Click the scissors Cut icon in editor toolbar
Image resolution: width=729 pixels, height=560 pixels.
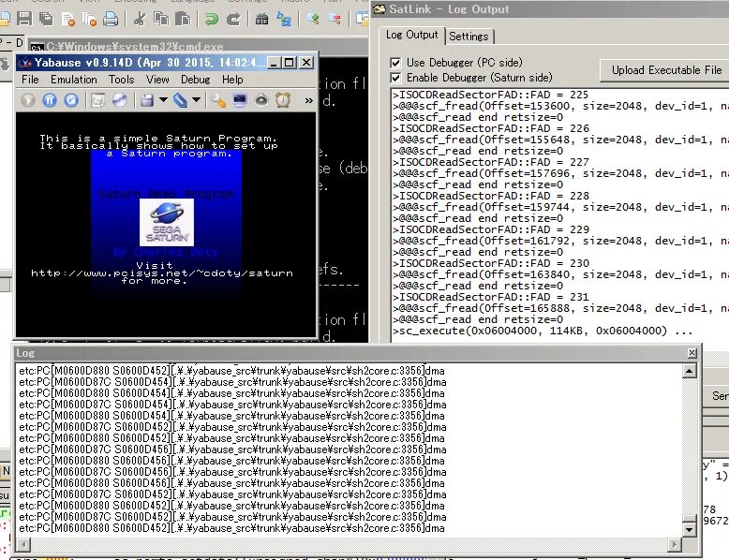(139, 19)
